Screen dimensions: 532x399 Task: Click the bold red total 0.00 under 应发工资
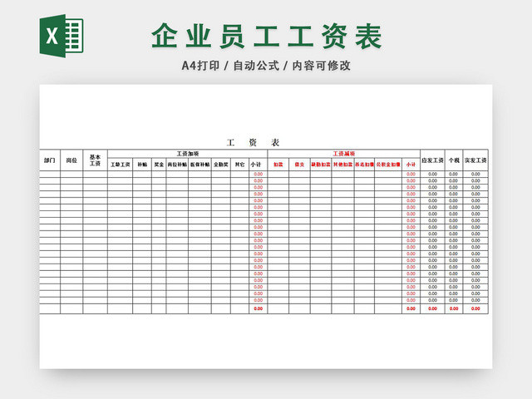[432, 308]
